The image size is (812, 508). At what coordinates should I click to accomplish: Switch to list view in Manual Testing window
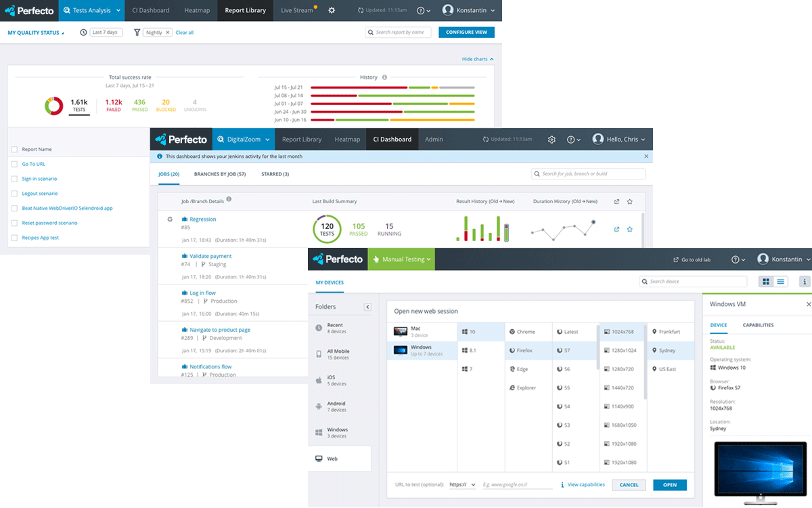coord(781,281)
